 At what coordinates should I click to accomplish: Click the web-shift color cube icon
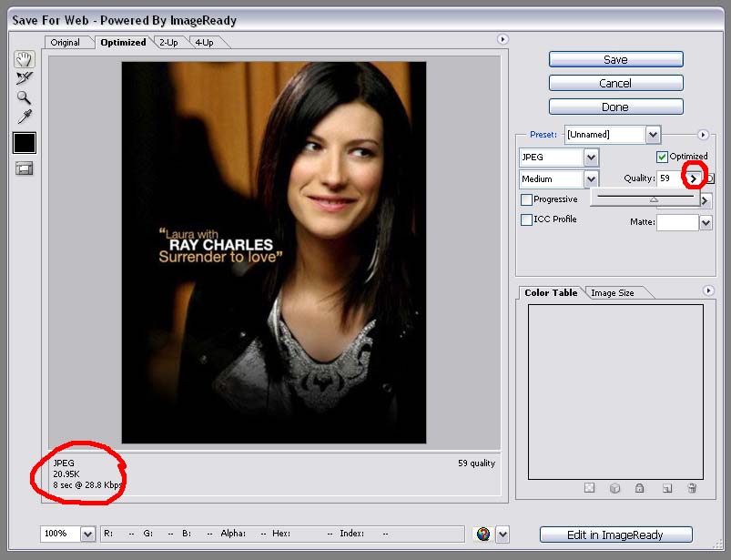pyautogui.click(x=614, y=488)
